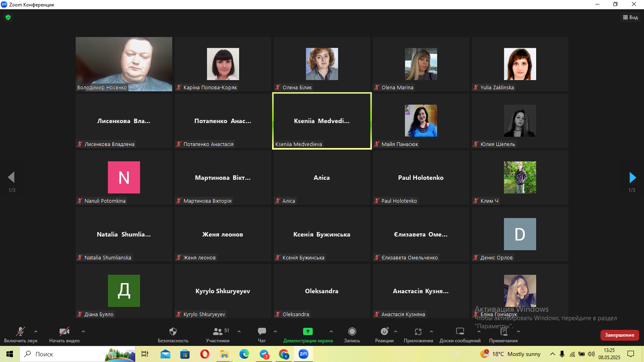Open File Explorer on taskbar
Viewport: 644px width, 362px height.
click(x=224, y=354)
